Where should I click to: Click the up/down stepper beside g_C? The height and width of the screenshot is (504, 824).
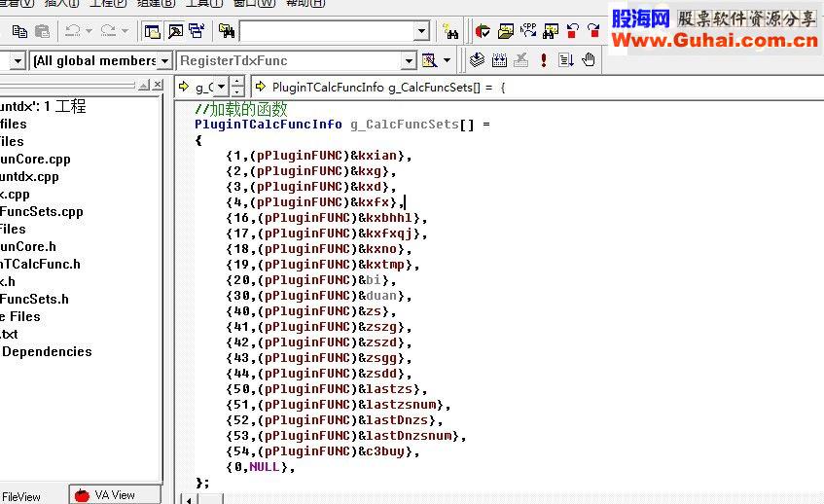pos(237,87)
